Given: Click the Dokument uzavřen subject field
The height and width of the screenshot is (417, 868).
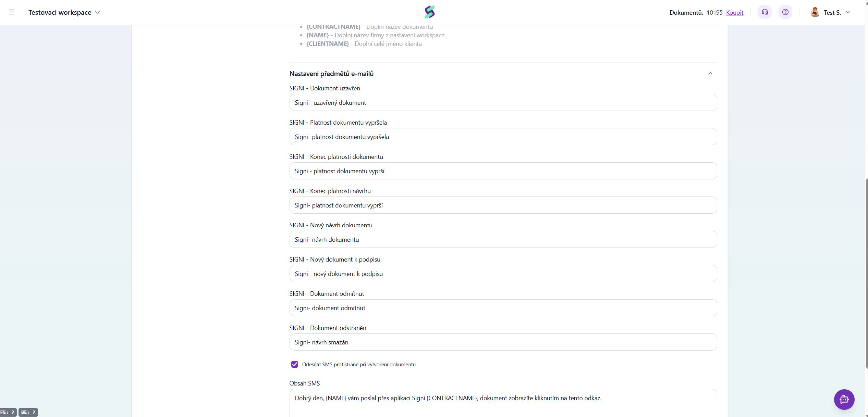Looking at the screenshot, I should [x=503, y=102].
